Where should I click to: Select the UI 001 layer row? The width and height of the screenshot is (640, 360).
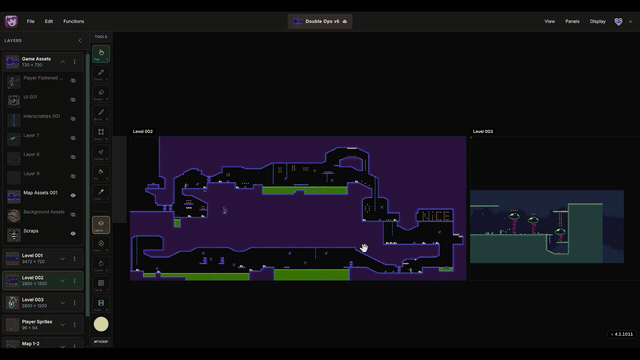pos(43,100)
